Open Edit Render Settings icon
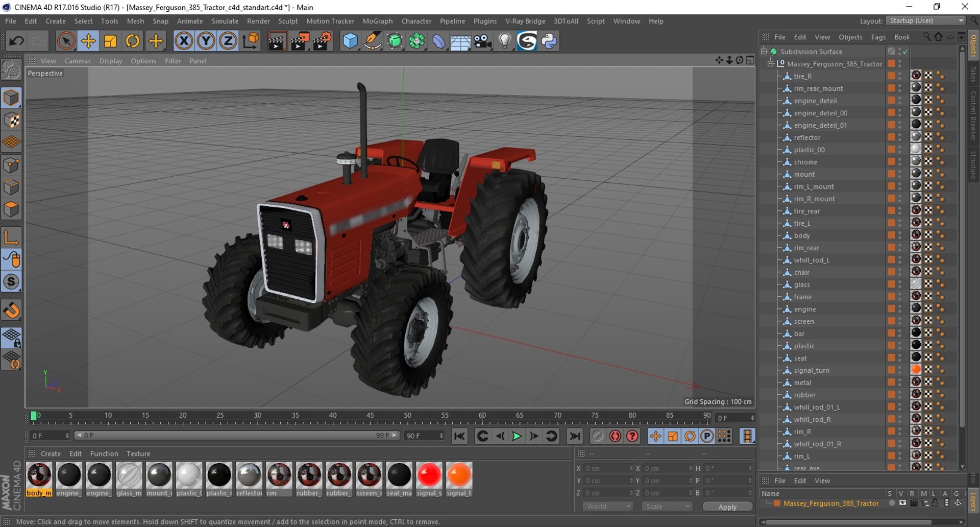 coord(322,41)
